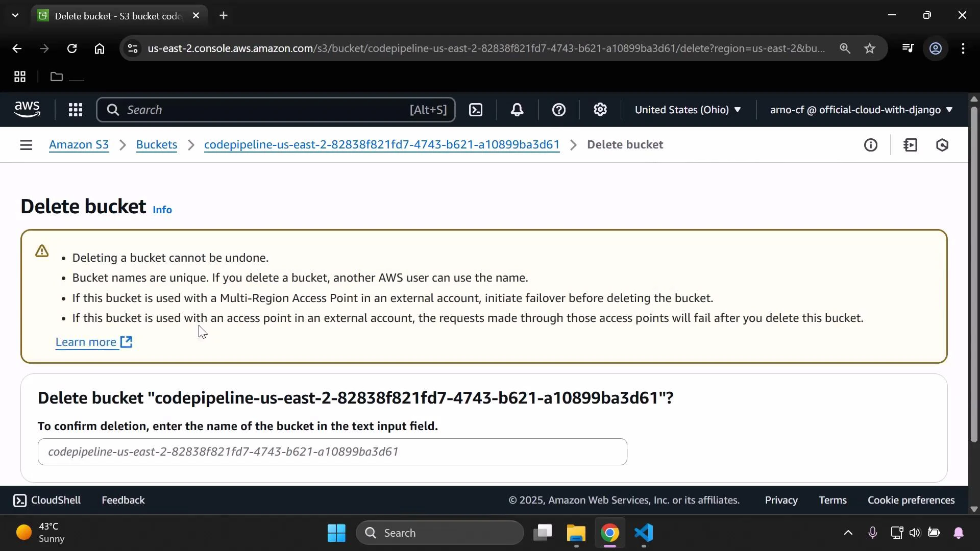Open the help question-mark icon
980x551 pixels.
(x=559, y=110)
